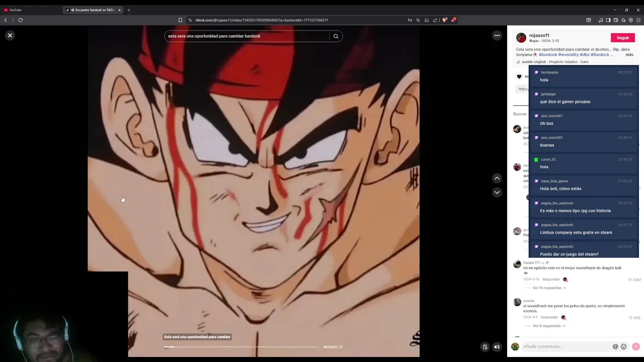Mute the video with speaker icon

(x=497, y=347)
